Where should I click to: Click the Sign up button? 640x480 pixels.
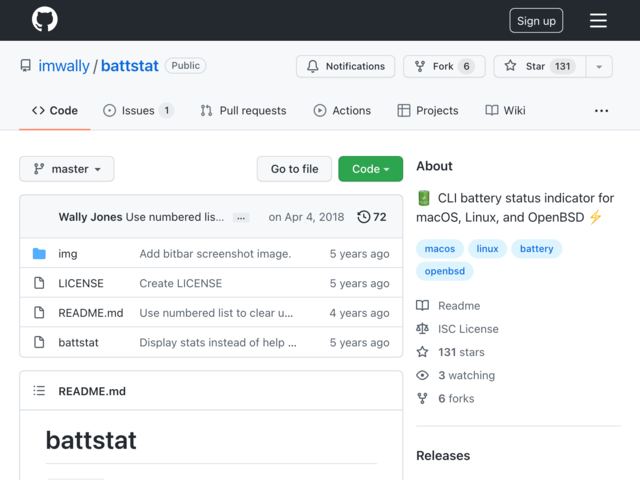click(x=536, y=20)
